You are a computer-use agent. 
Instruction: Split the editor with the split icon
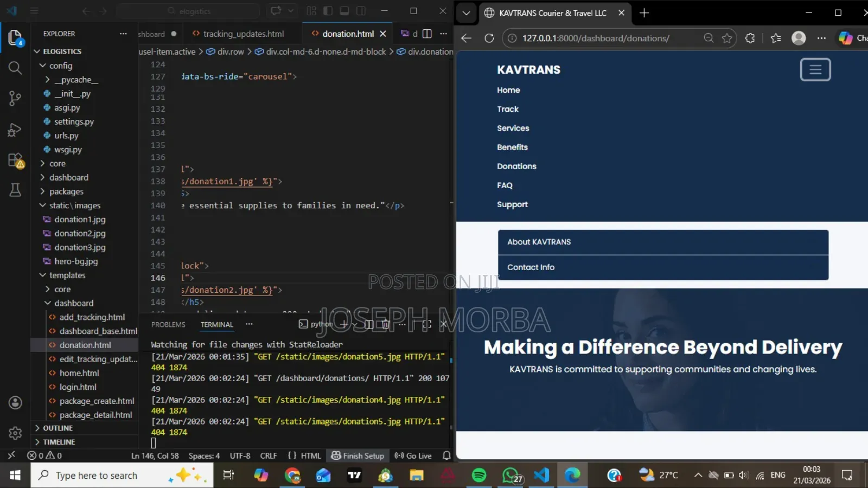click(x=427, y=34)
